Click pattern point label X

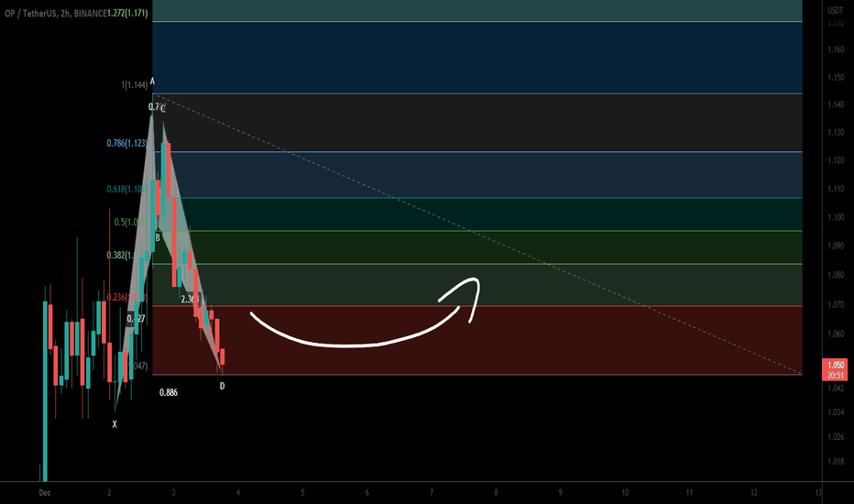(x=115, y=424)
